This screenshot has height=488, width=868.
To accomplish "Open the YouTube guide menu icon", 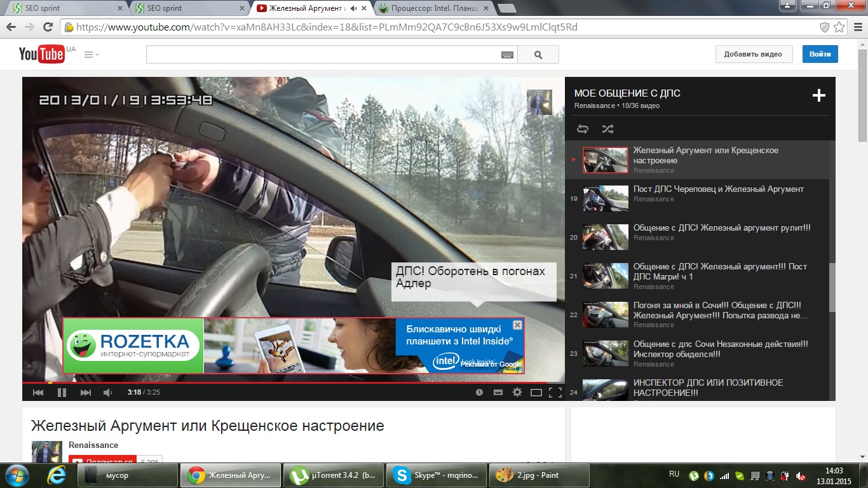I will tap(92, 55).
